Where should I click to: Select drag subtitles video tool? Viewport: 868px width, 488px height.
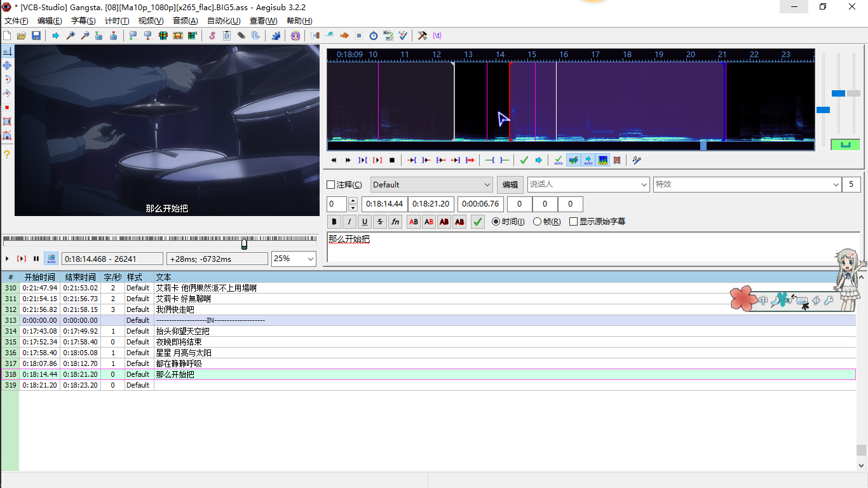tap(7, 65)
